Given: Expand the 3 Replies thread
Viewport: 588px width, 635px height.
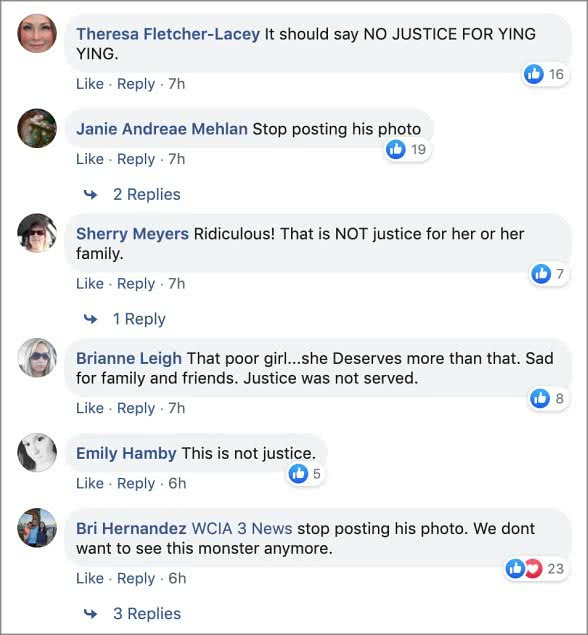Looking at the screenshot, I should (147, 614).
